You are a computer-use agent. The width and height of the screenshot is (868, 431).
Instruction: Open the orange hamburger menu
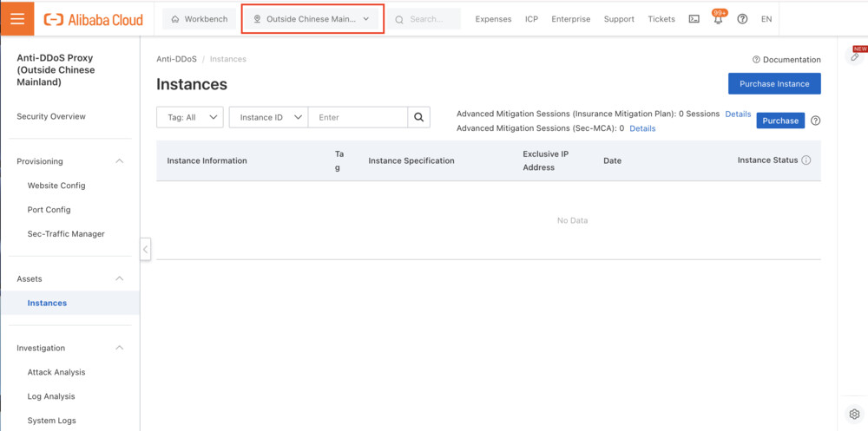[17, 18]
